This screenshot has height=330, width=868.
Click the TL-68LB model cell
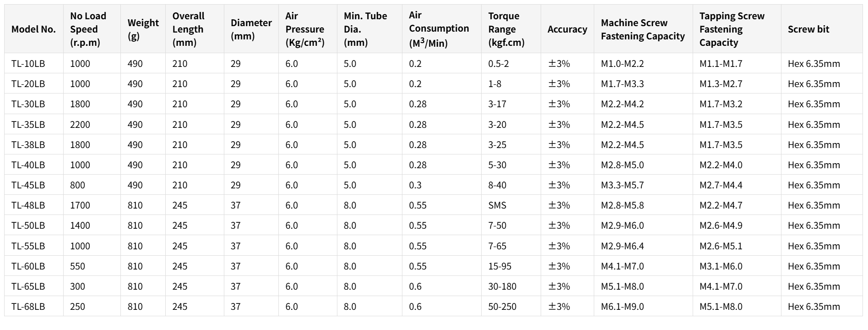[28, 307]
